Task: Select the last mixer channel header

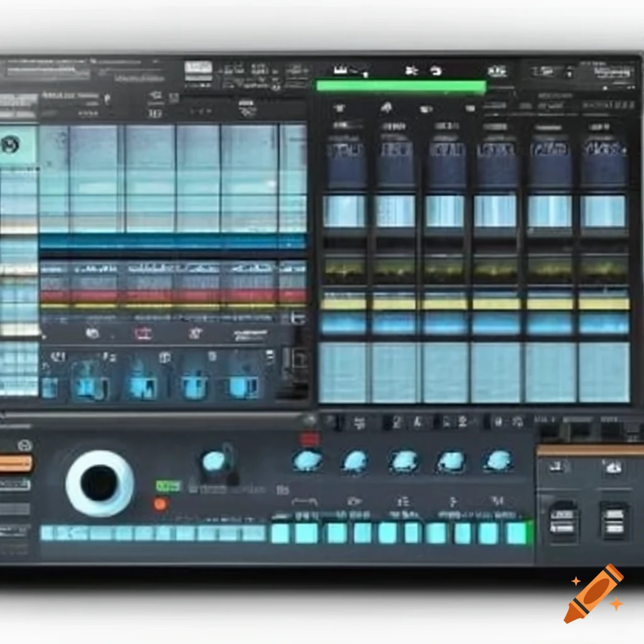Action: pos(604,150)
